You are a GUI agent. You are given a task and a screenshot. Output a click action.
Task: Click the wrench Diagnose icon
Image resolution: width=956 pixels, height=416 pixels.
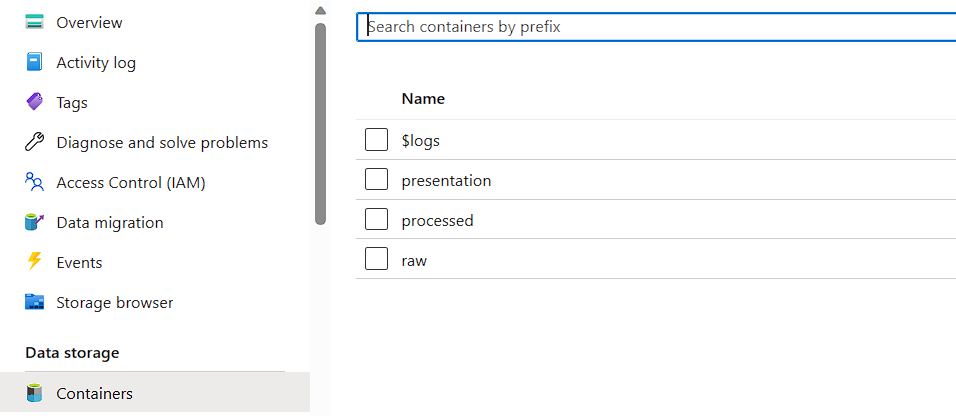tap(35, 142)
